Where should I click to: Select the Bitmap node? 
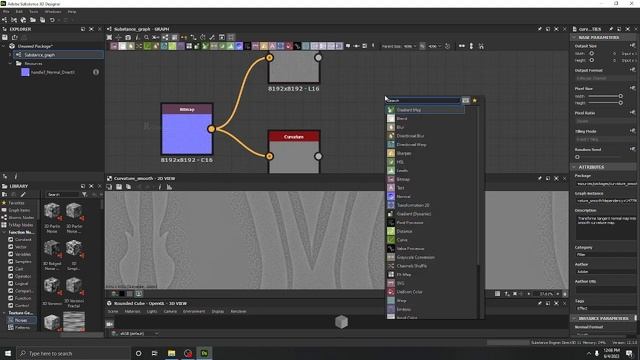[187, 129]
